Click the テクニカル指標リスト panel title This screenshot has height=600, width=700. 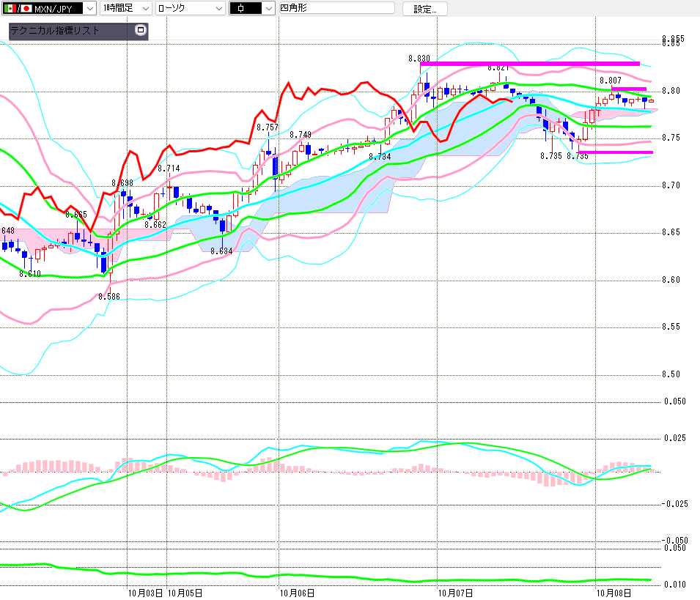(54, 31)
